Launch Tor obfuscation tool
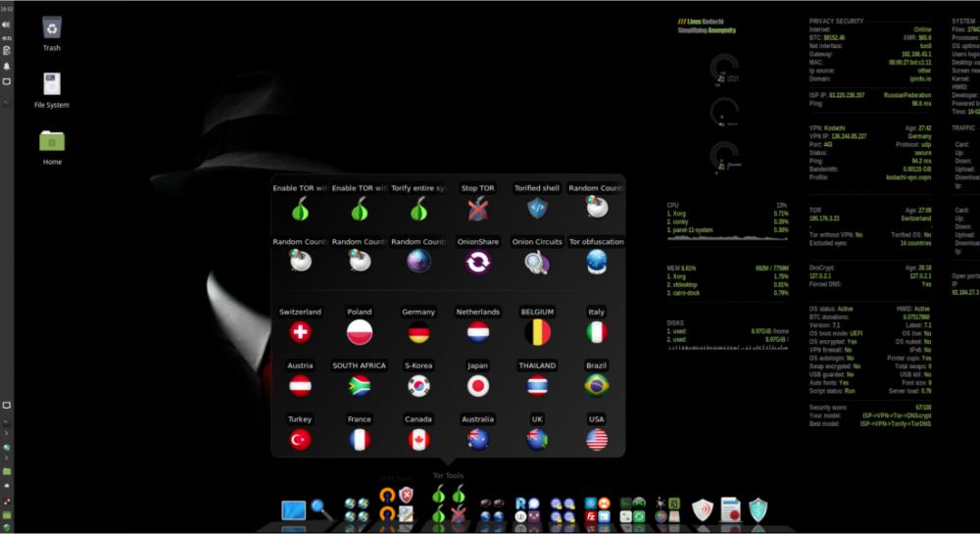Screen dimensions: 980x534 tap(596, 263)
